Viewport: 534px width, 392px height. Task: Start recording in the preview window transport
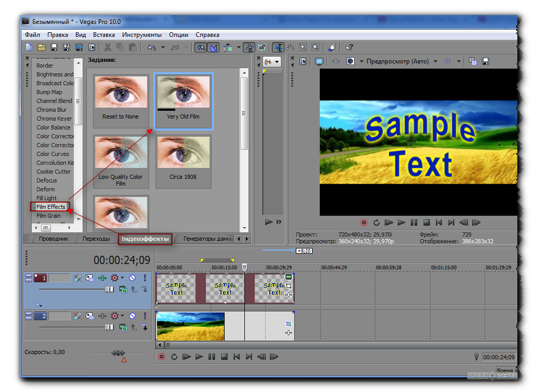coord(364,223)
